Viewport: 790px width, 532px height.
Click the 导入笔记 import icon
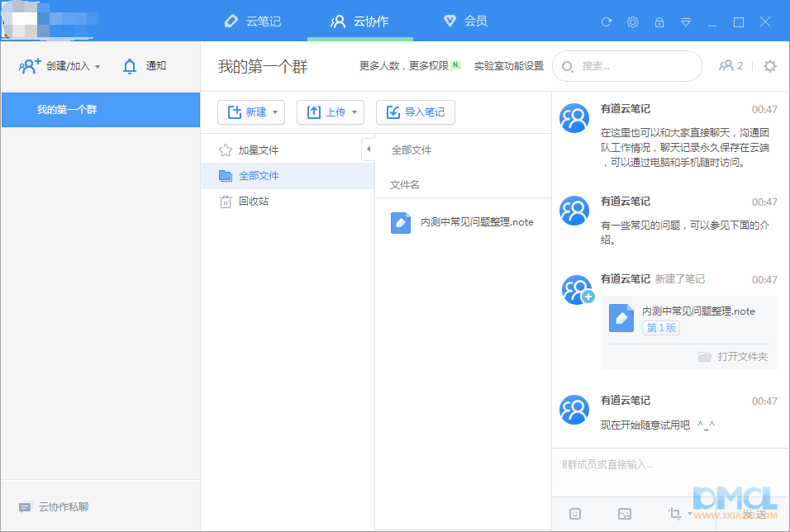pos(393,112)
